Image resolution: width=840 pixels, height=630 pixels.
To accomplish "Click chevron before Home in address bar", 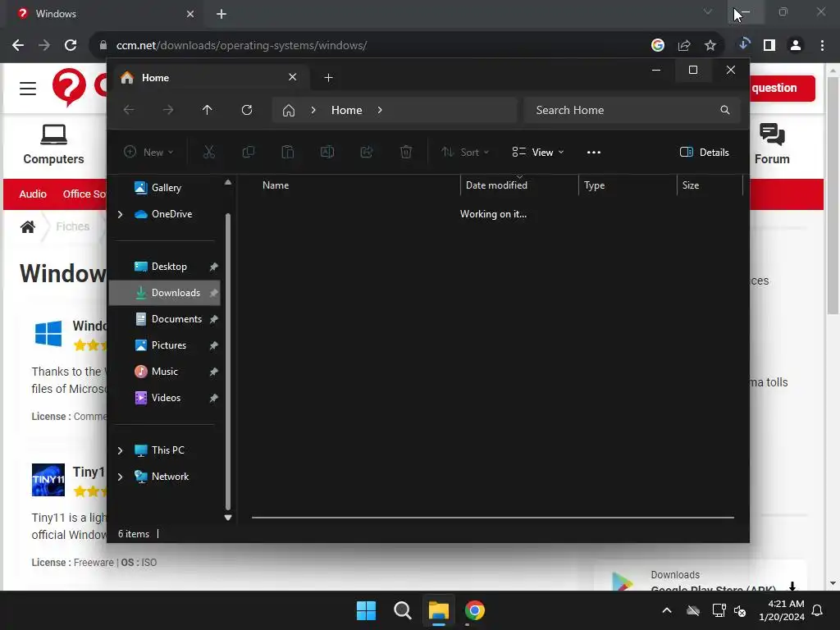I will [x=313, y=110].
